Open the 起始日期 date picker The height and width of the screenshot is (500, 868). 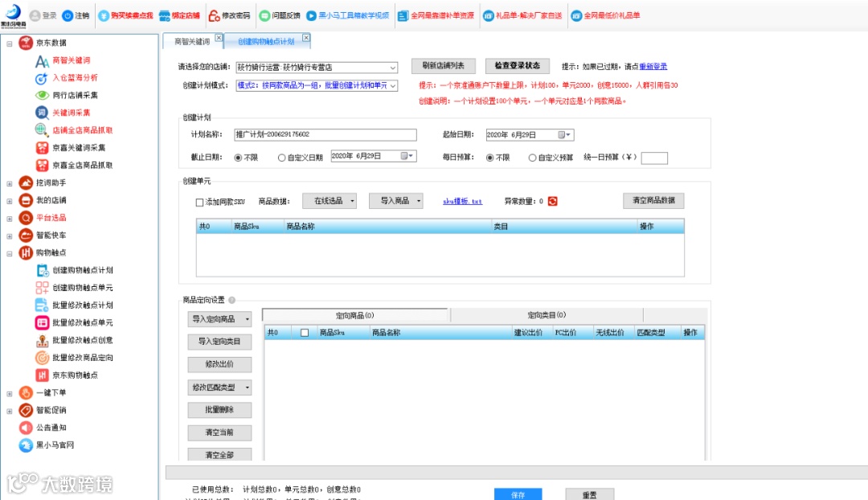click(x=564, y=134)
